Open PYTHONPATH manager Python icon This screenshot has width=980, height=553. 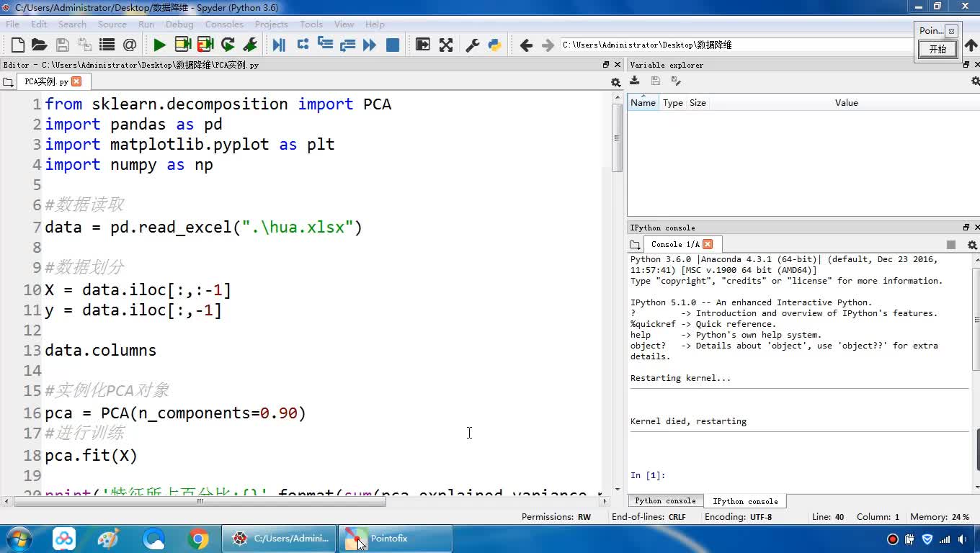point(494,45)
